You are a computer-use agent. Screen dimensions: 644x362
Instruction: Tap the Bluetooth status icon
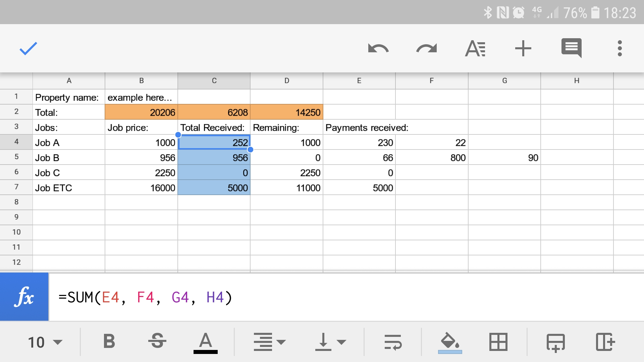(x=488, y=13)
